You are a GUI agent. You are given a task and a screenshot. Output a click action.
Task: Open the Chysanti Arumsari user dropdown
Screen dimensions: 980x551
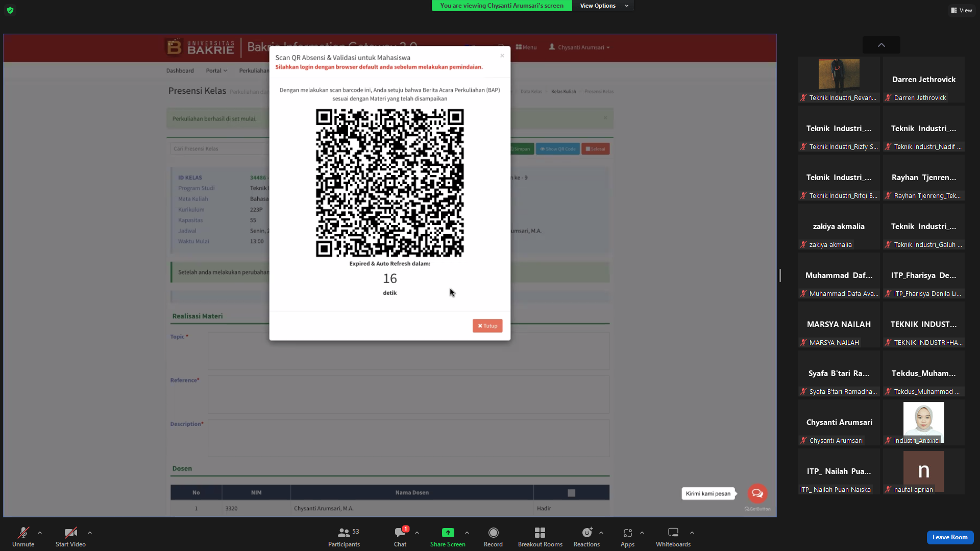[579, 47]
